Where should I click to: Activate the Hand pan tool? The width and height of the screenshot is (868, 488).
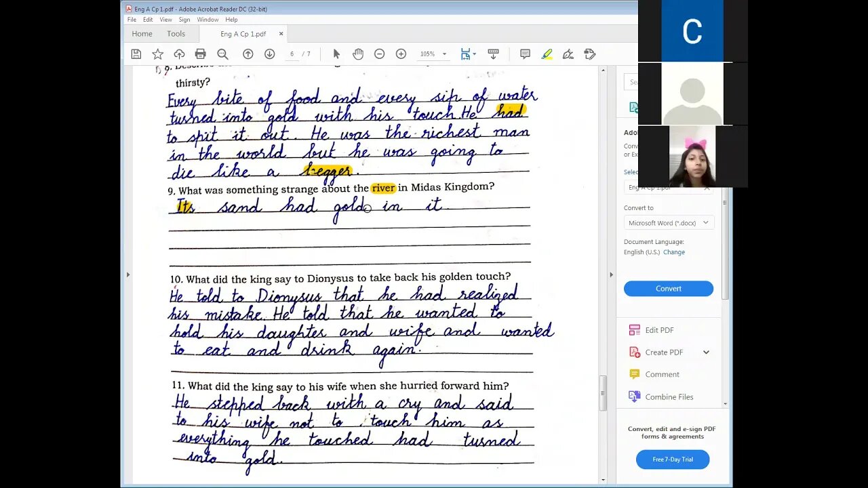(x=358, y=54)
